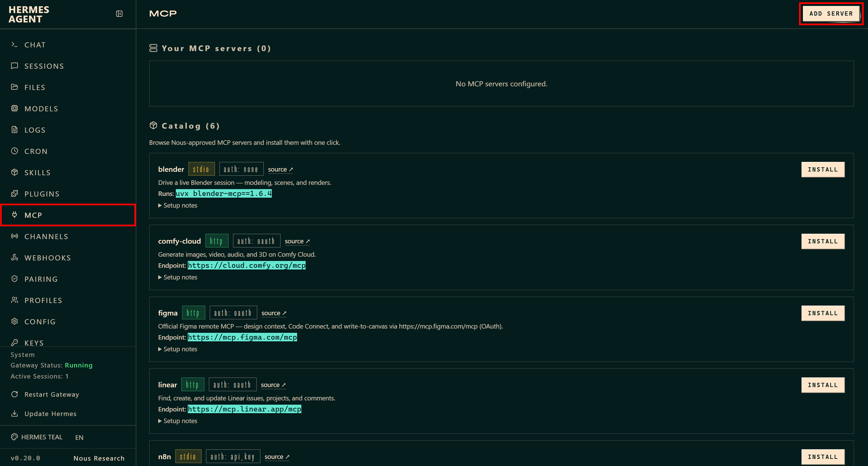
Task: Switch to the Config page
Action: tap(68, 321)
